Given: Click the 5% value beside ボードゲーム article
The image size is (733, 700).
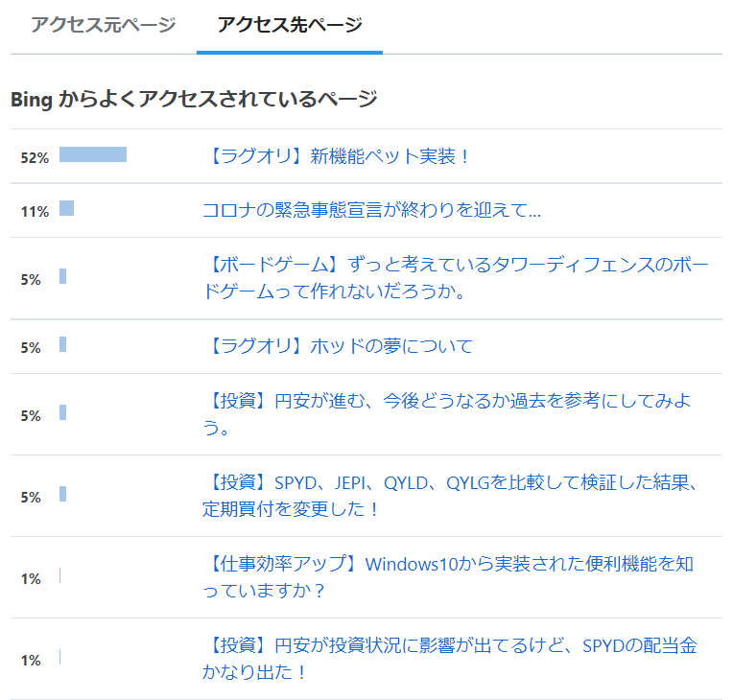Looking at the screenshot, I should (31, 280).
